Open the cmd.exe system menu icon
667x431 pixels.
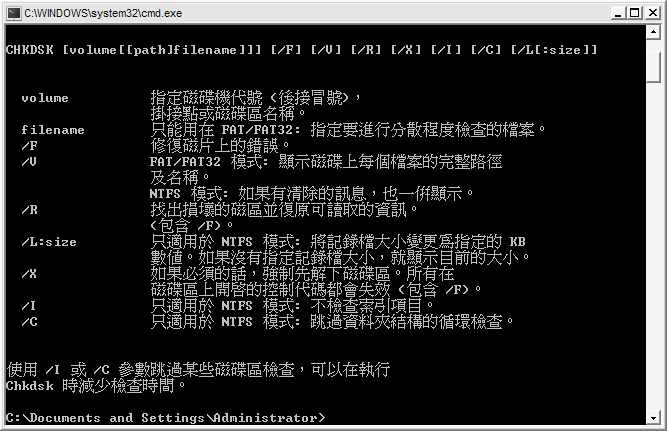[14, 13]
